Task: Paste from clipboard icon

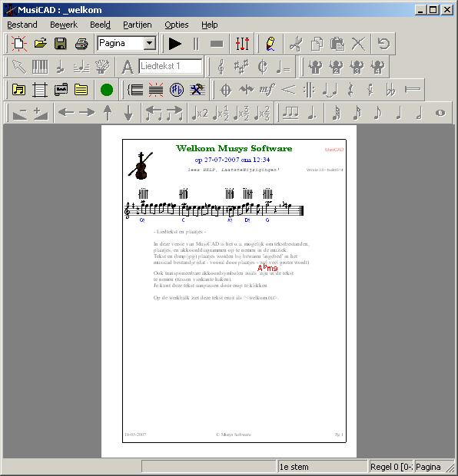Action: [x=337, y=44]
